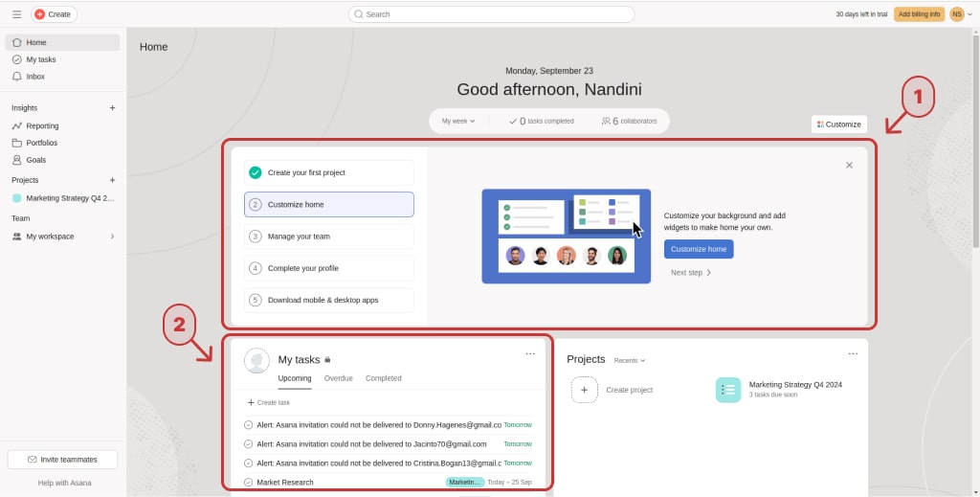Open Goals in the sidebar

point(62,160)
